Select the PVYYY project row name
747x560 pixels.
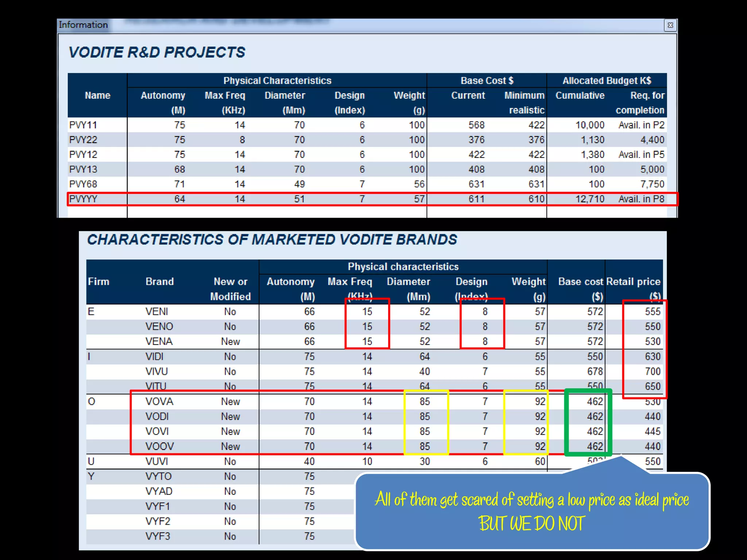click(84, 199)
